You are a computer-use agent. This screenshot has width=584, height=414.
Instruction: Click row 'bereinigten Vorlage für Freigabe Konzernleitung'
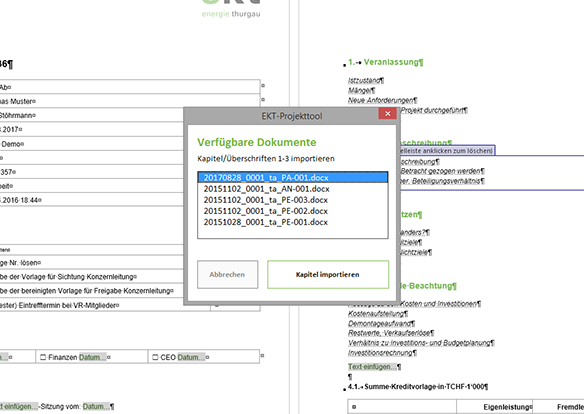[91, 291]
